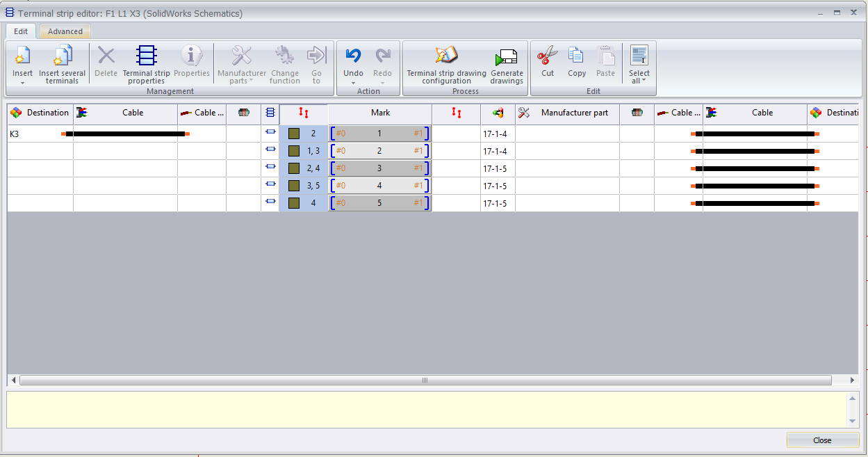Click the Cut scissors icon

(x=548, y=56)
